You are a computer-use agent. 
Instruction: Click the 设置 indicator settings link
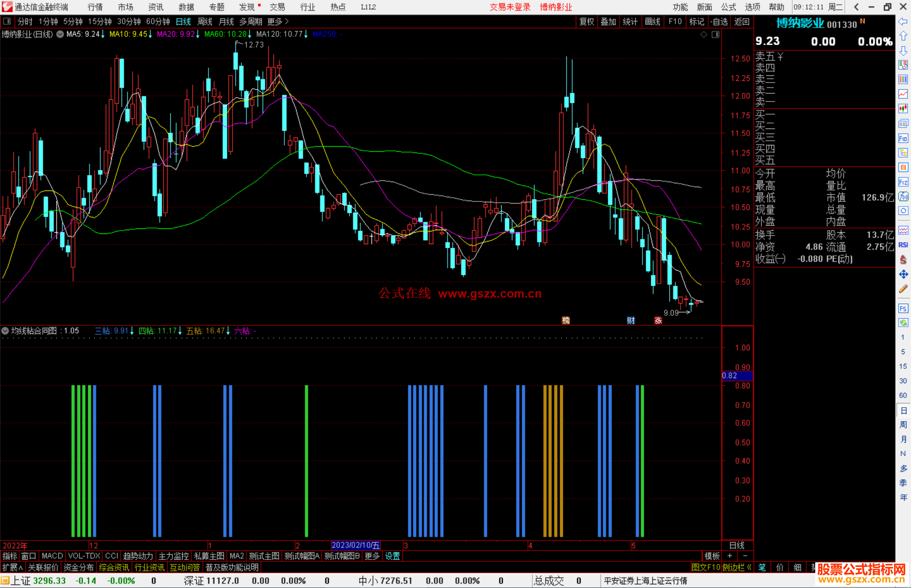(x=392, y=556)
